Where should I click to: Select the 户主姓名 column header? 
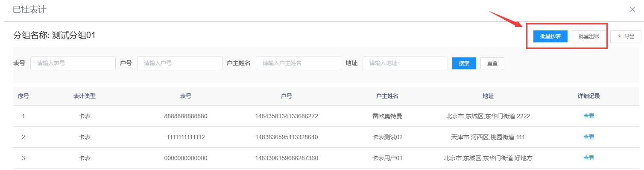pos(387,96)
